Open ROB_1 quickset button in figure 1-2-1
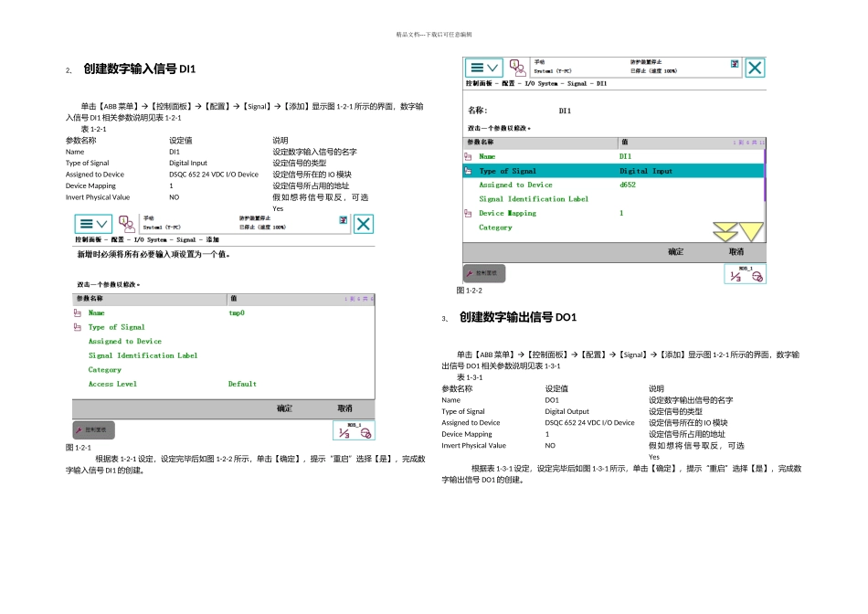 (355, 430)
